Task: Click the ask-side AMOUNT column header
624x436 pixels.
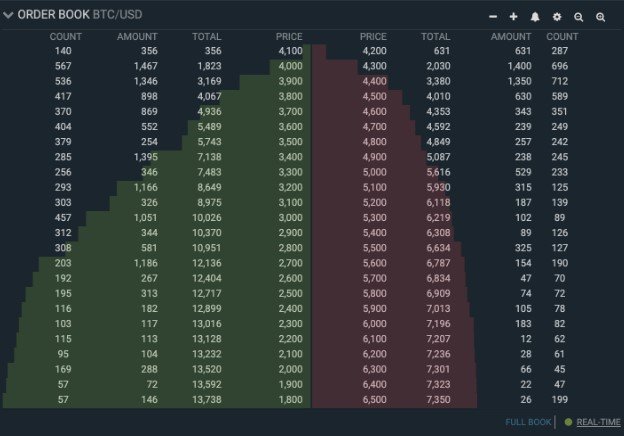Action: (511, 37)
